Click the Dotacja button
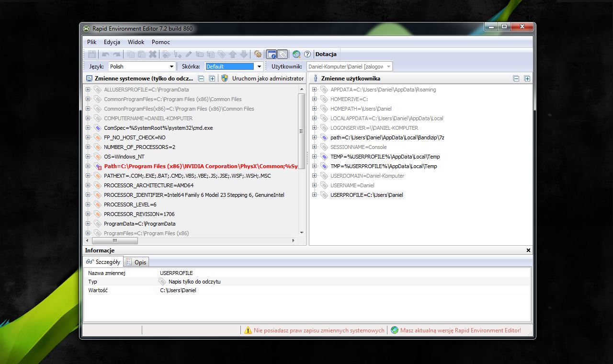 [x=326, y=54]
